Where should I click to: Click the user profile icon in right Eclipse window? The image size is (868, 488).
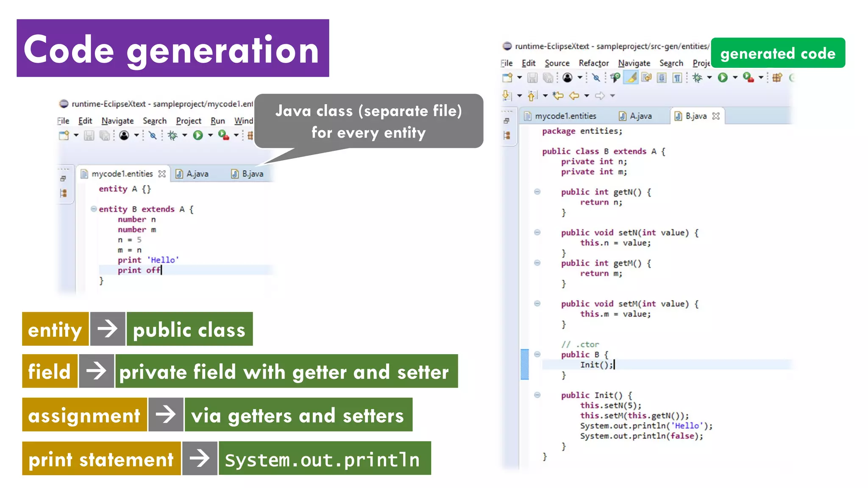click(568, 78)
